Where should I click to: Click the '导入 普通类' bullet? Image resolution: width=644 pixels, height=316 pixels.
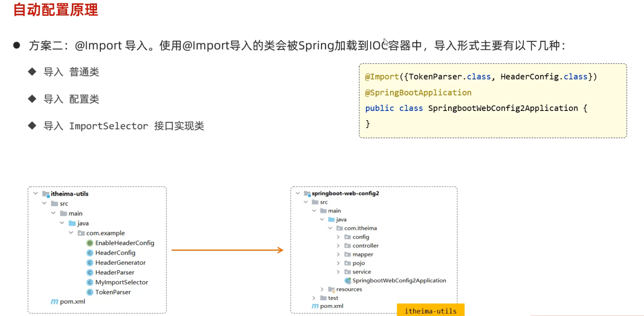pos(71,72)
